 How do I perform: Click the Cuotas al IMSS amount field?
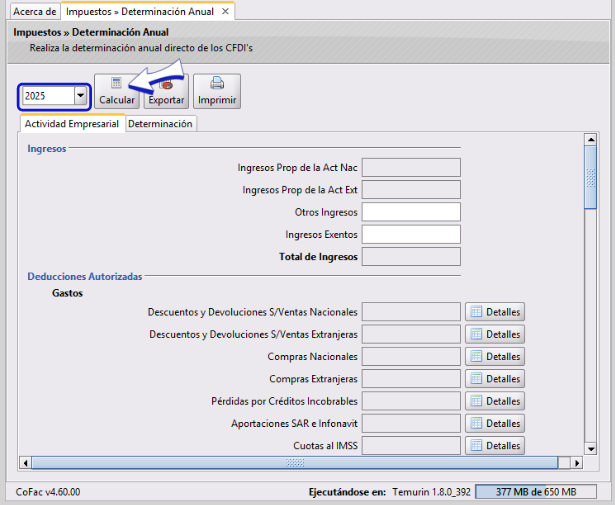tap(411, 446)
